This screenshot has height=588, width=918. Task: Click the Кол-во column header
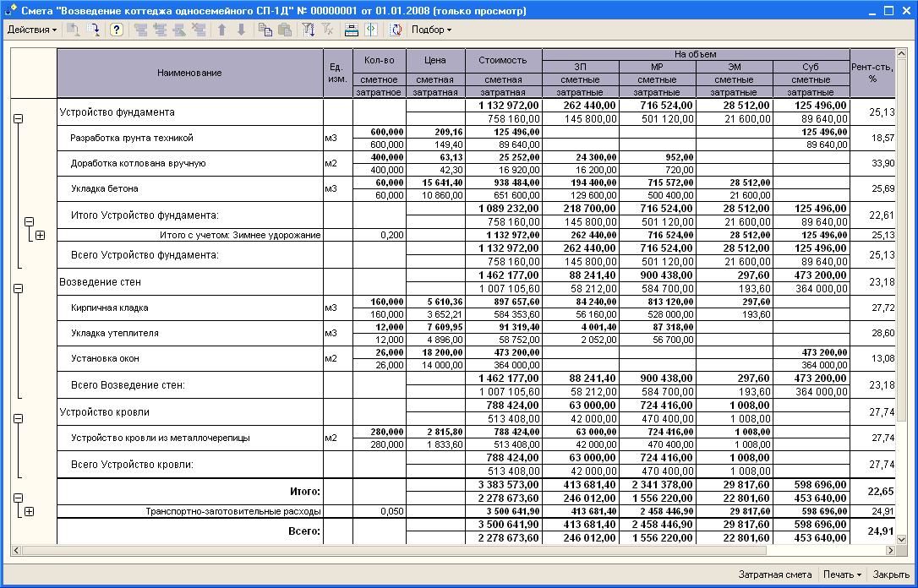pos(380,60)
